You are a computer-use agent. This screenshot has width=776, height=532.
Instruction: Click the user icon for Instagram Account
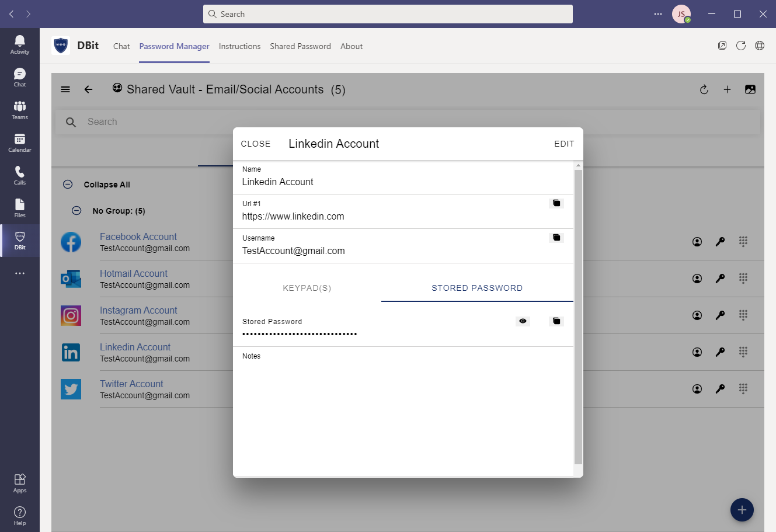click(697, 315)
